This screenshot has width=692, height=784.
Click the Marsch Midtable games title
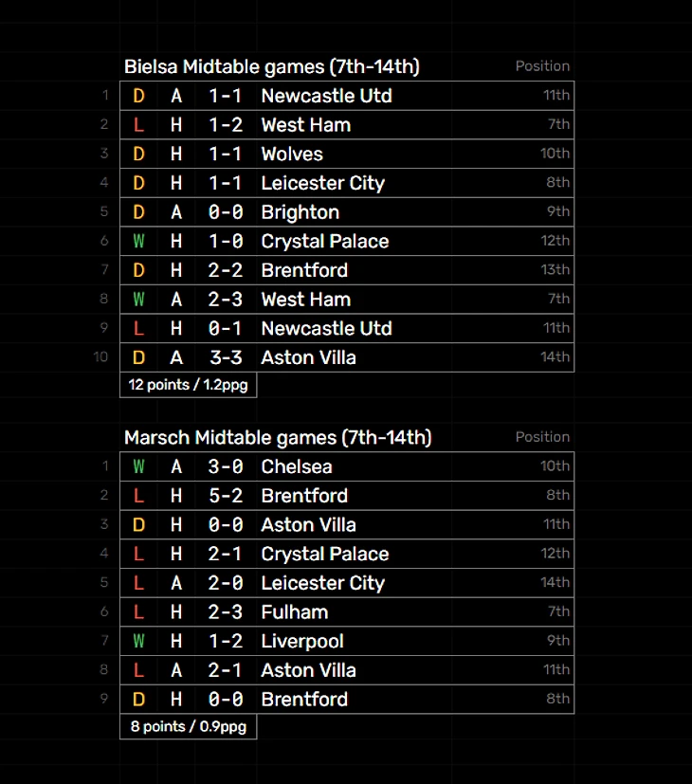click(x=278, y=437)
